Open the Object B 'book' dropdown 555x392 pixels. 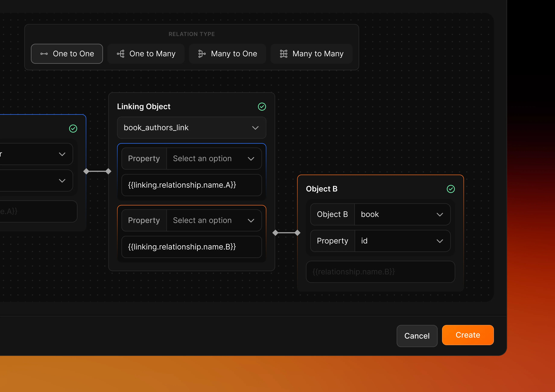[402, 214]
